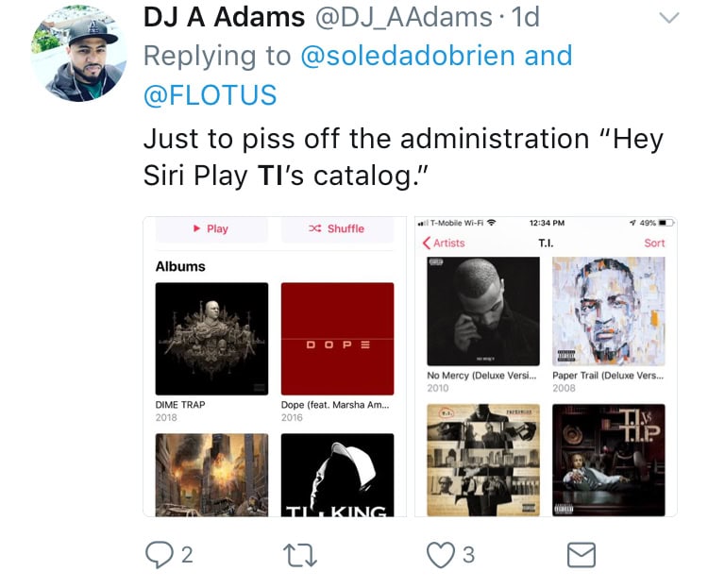This screenshot has width=708, height=588.
Task: Open the DIME TRAP album cover
Action: tap(211, 339)
